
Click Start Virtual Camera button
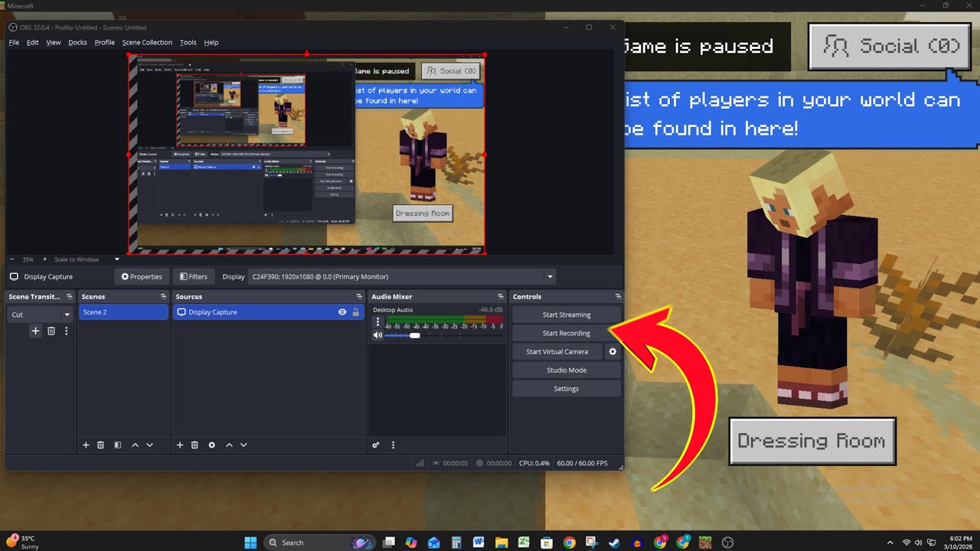(557, 352)
